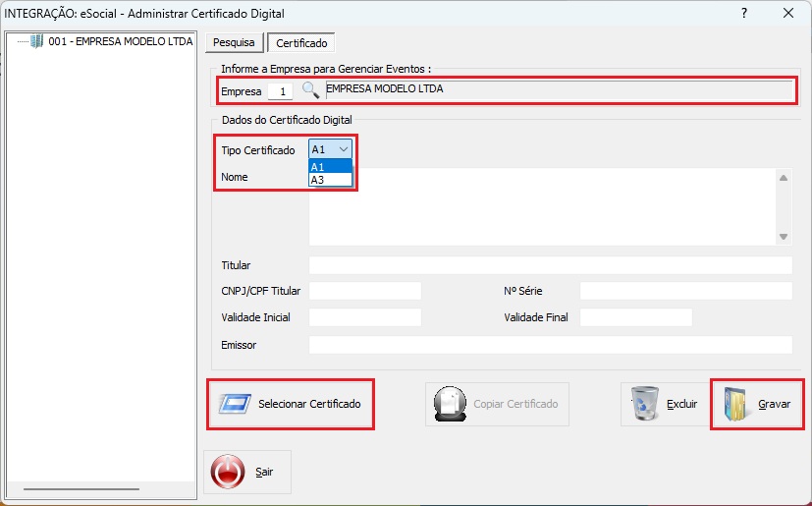Click the Titular text field
This screenshot has width=812, height=506.
coord(551,265)
